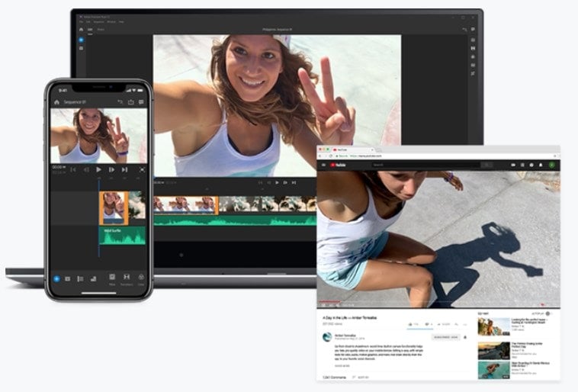578x392 pixels.
Task: Click the home icon in the laptop Rush window
Action: 81,30
